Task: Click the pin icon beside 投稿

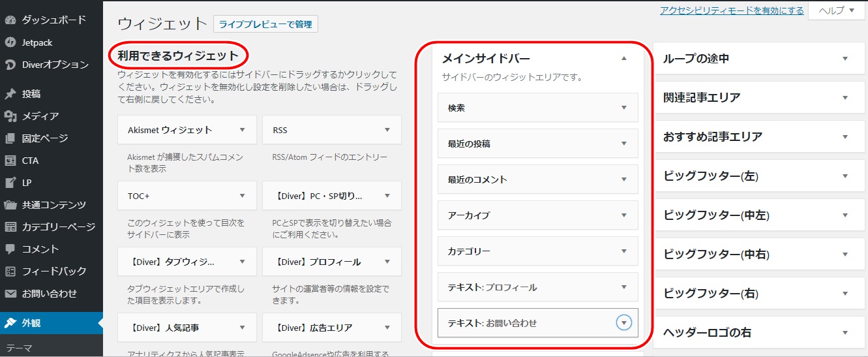Action: tap(10, 94)
